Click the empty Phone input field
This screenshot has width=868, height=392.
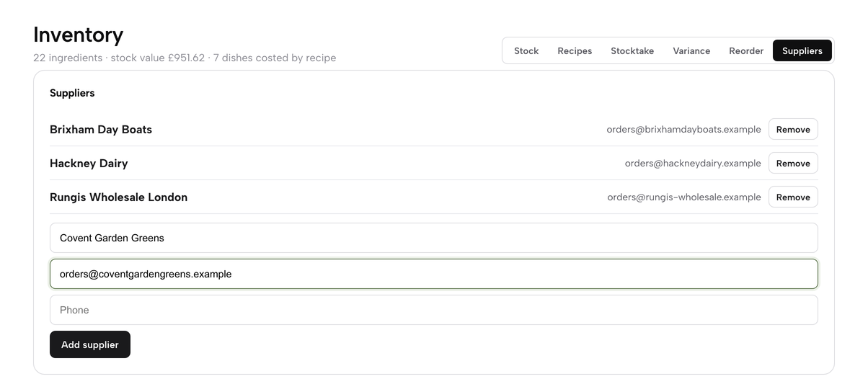tap(434, 310)
